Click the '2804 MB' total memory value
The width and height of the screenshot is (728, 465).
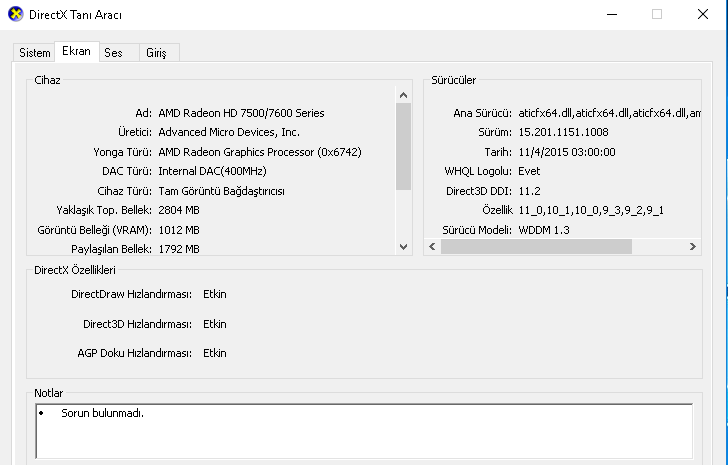179,210
